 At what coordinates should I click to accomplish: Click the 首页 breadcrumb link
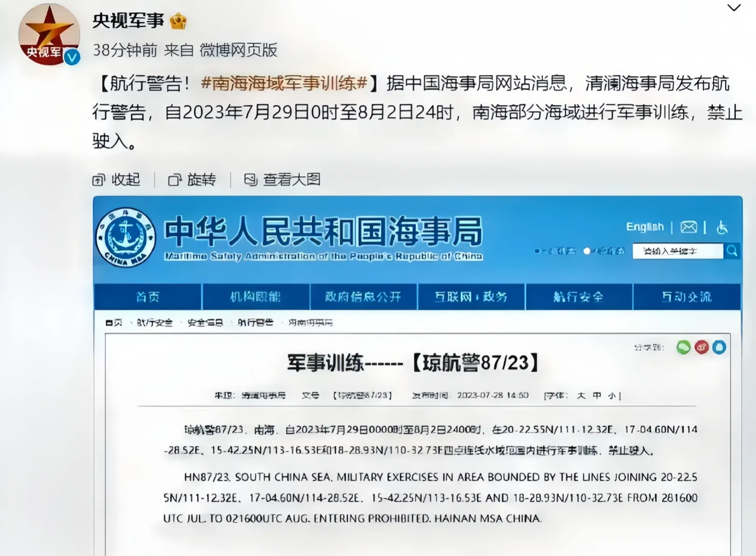[114, 322]
